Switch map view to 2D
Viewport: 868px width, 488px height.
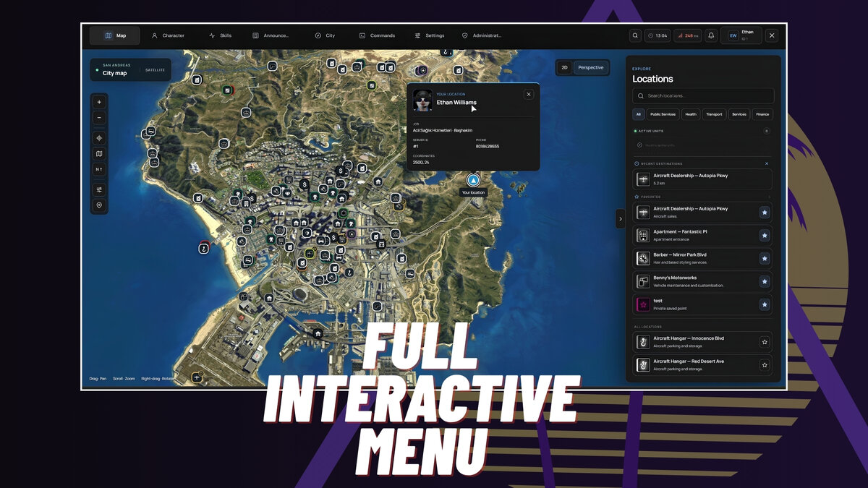(565, 67)
